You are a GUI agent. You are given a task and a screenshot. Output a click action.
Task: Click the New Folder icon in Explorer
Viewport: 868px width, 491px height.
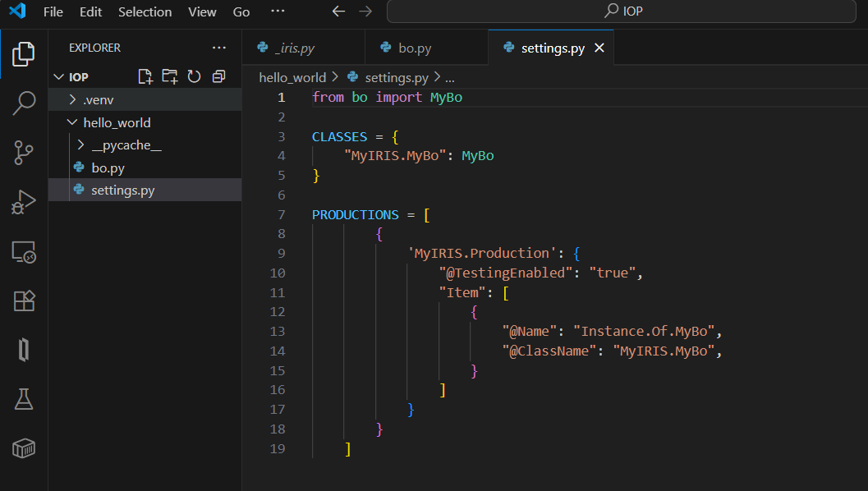(x=170, y=76)
